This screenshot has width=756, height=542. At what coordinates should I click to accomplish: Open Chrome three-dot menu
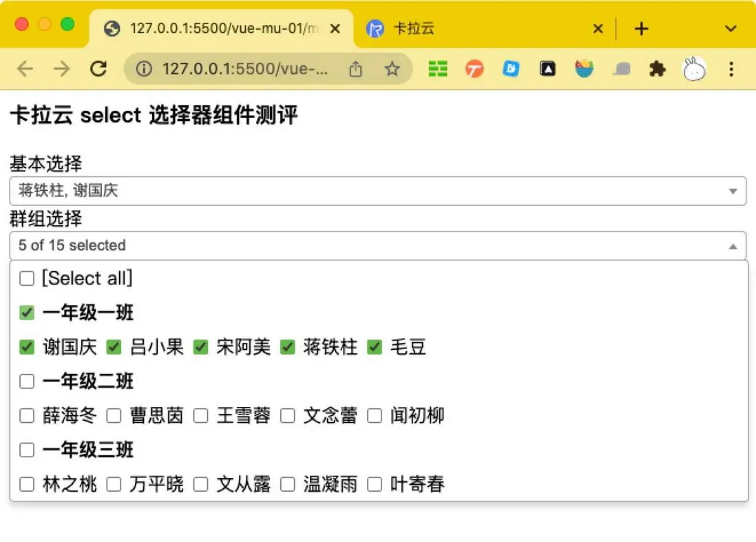(731, 69)
